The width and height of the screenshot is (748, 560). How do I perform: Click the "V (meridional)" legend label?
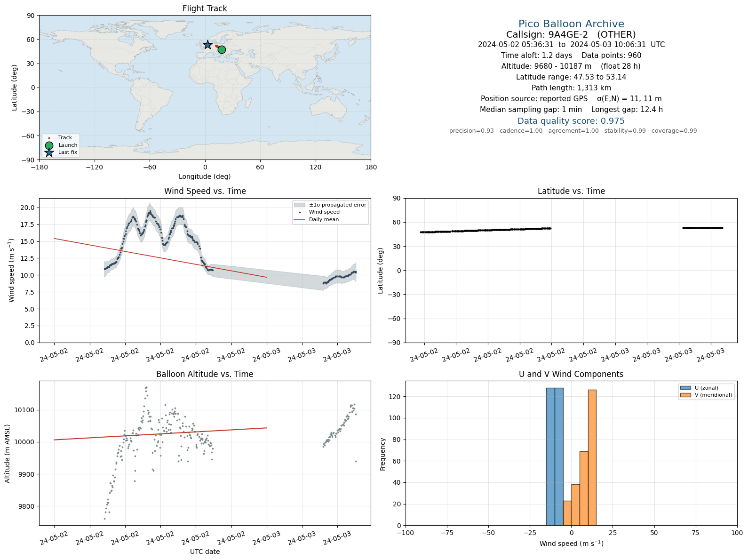pyautogui.click(x=714, y=395)
